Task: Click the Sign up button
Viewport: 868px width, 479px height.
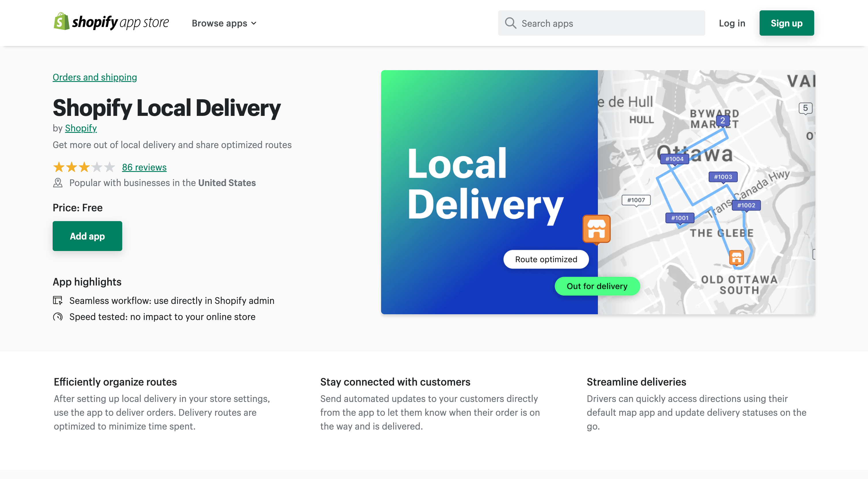Action: pos(786,23)
